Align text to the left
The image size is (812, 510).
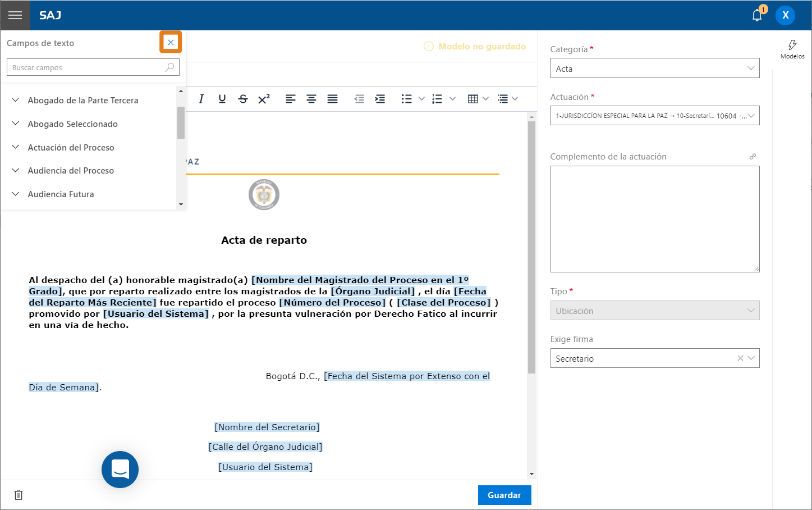pos(290,99)
